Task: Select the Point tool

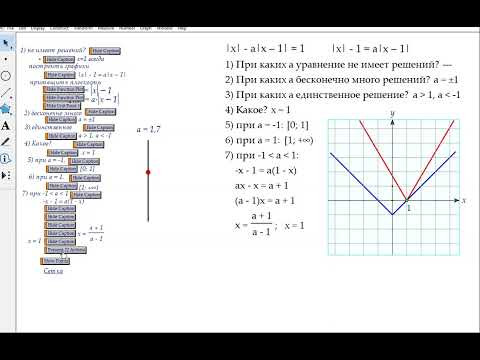Action: click(x=6, y=59)
